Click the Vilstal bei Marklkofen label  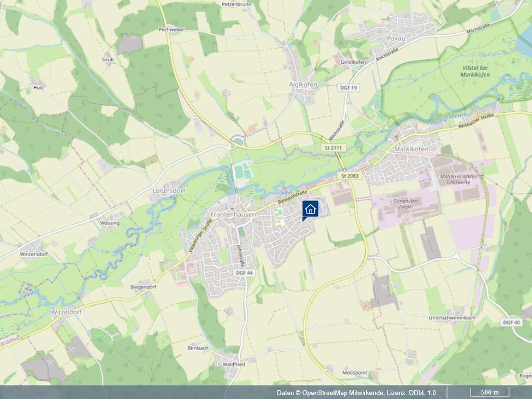click(475, 71)
